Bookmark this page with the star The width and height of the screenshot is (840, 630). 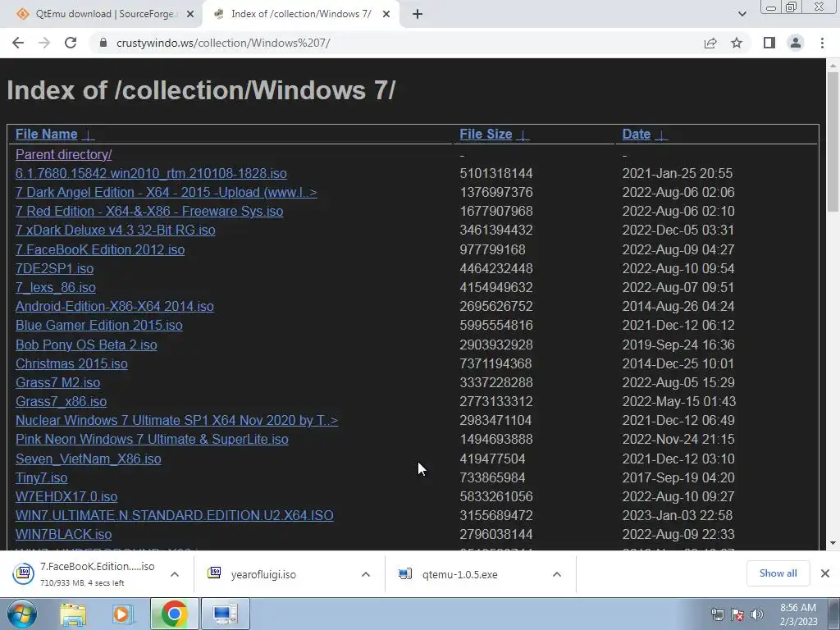[737, 43]
